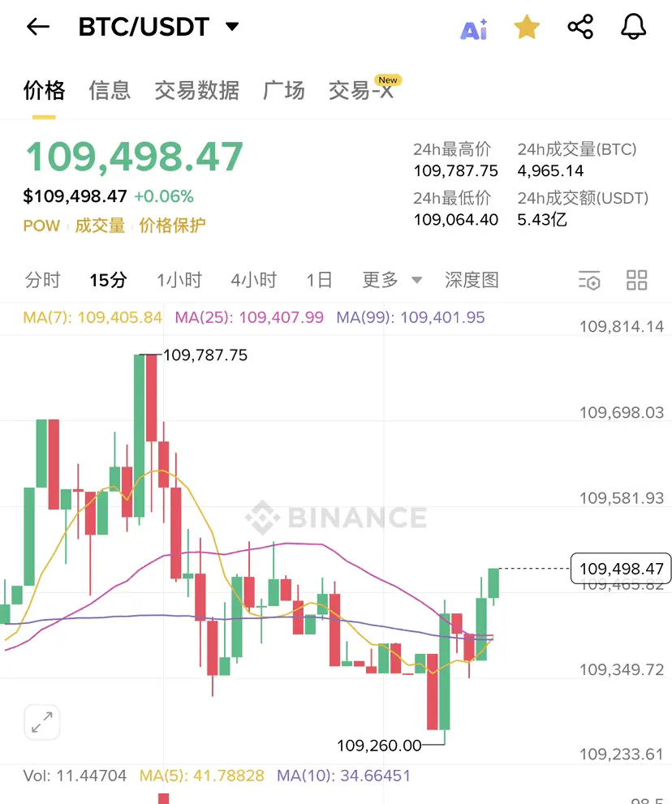Open the 广场 tab
The width and height of the screenshot is (672, 804).
pyautogui.click(x=284, y=90)
